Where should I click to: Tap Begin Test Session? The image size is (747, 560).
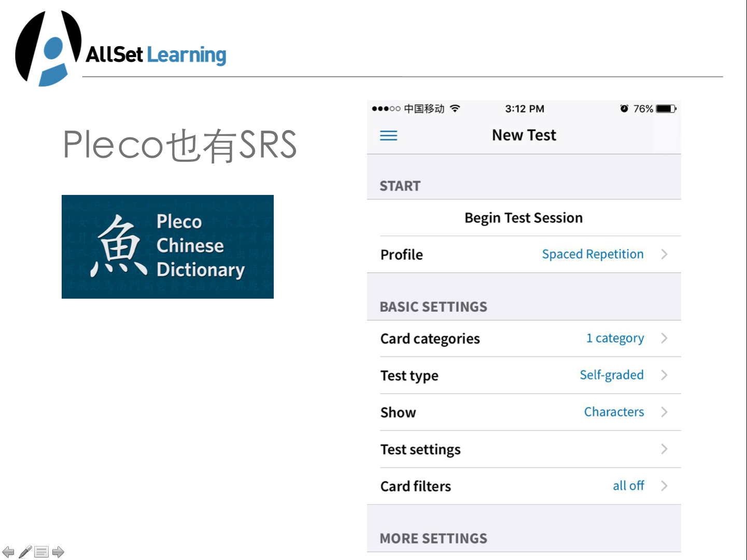point(524,218)
